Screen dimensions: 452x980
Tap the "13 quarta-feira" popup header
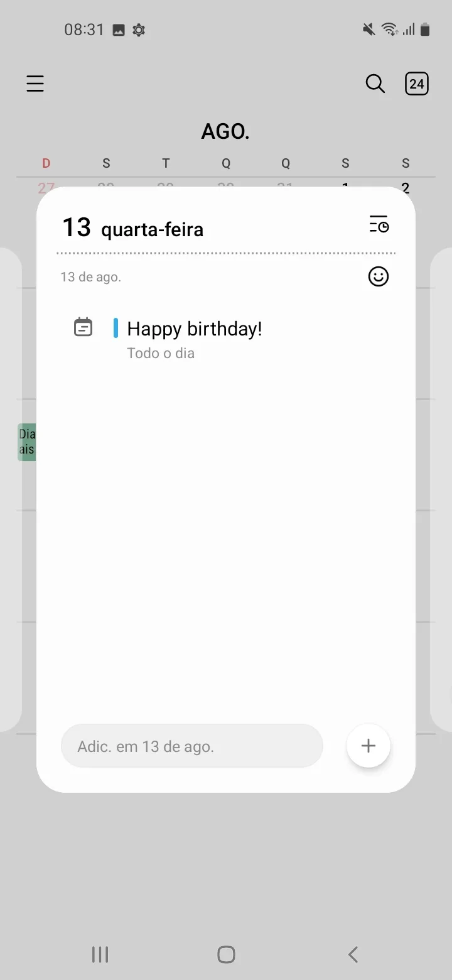(132, 227)
